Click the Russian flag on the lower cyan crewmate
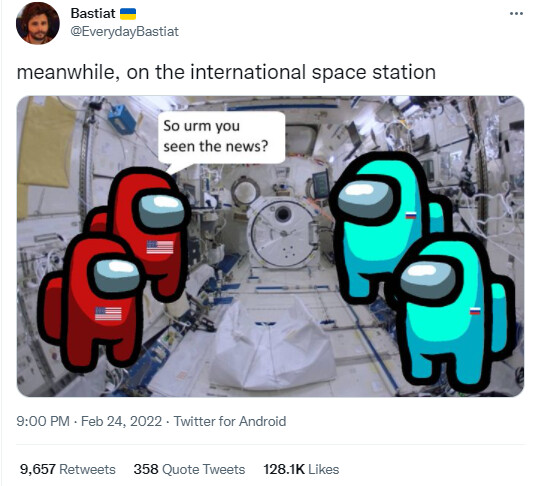 (x=475, y=311)
